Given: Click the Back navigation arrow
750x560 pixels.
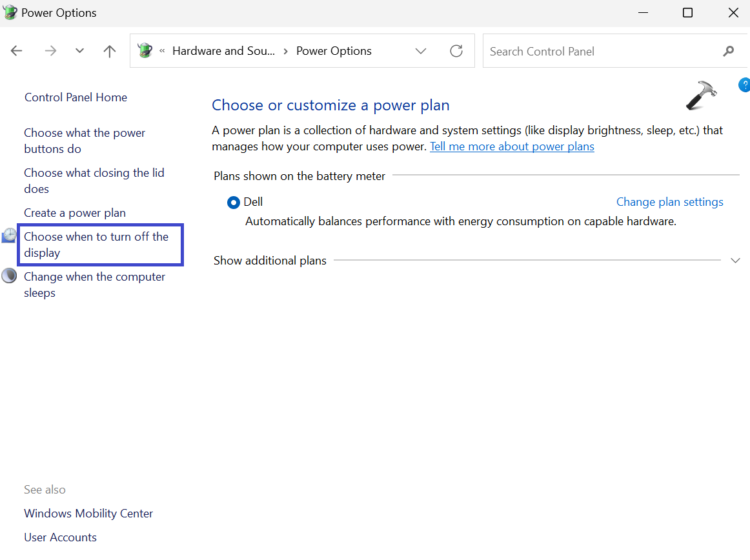Looking at the screenshot, I should point(17,51).
